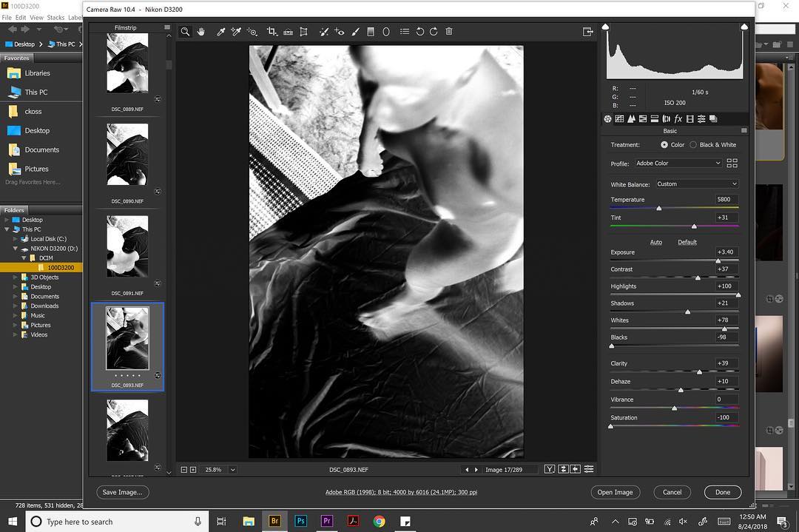799x532 pixels.
Task: Select the Radial Filter tool
Action: [386, 32]
